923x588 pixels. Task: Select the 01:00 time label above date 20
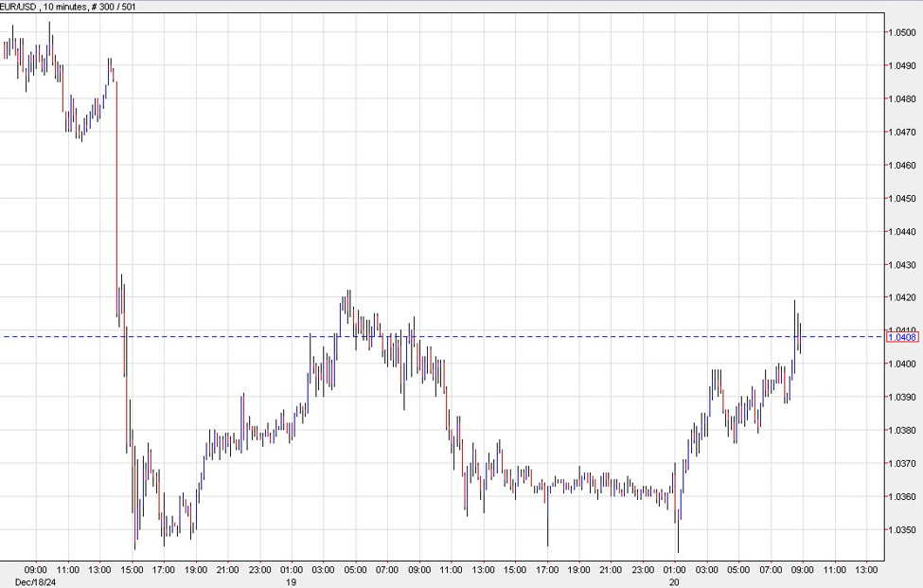(675, 569)
